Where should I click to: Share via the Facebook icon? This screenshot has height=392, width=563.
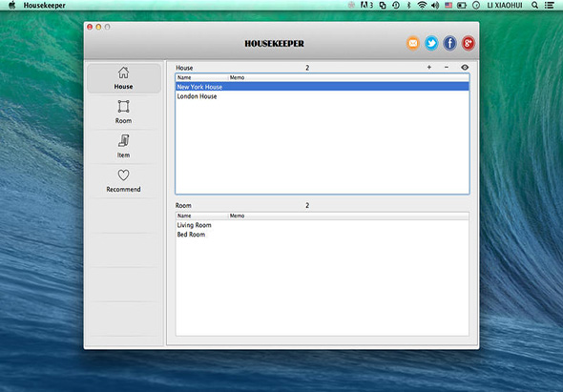pos(449,43)
